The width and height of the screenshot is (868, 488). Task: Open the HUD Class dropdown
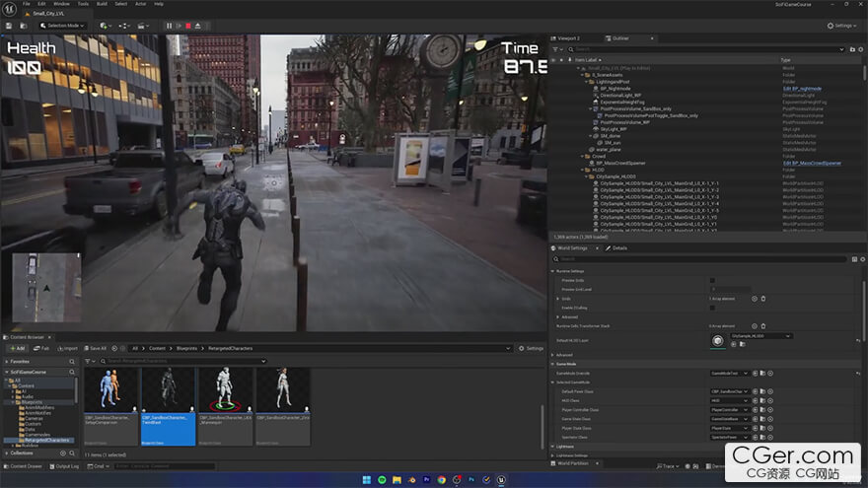[x=731, y=400]
